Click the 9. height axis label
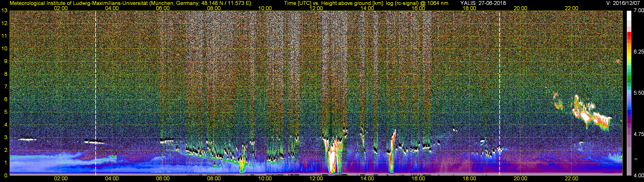644x182 pixels. [x=6, y=61]
